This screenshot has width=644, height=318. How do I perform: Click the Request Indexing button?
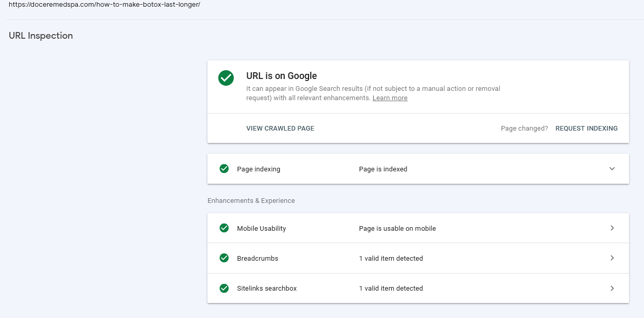586,129
